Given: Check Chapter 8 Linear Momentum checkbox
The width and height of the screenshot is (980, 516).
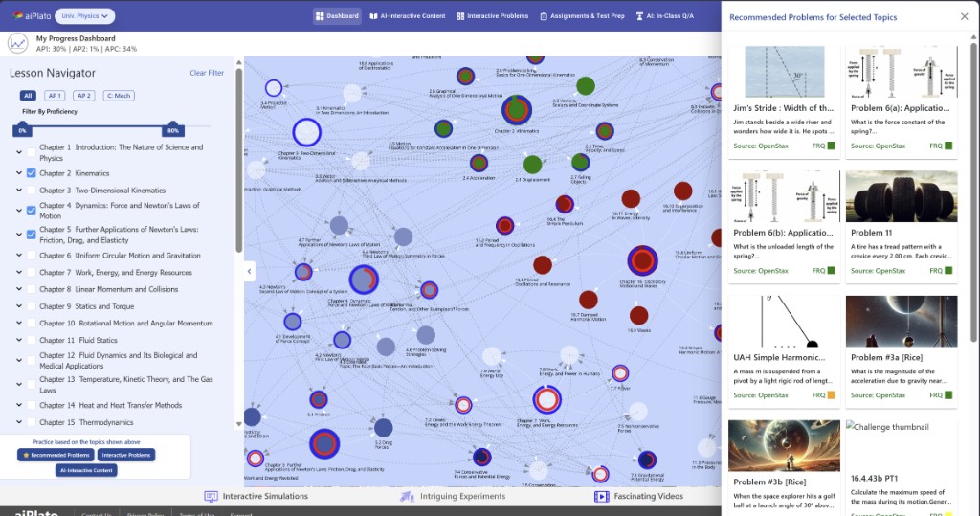Looking at the screenshot, I should pos(32,289).
